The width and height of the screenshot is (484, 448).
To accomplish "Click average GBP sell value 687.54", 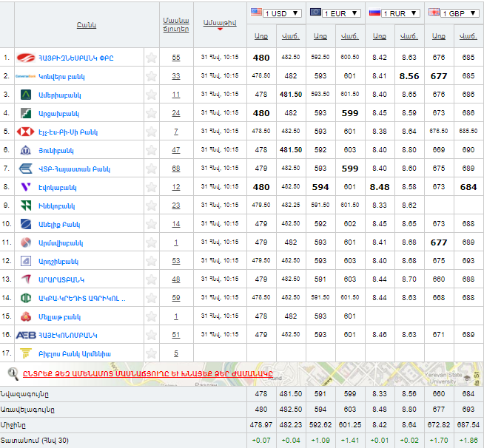I will click(468, 425).
